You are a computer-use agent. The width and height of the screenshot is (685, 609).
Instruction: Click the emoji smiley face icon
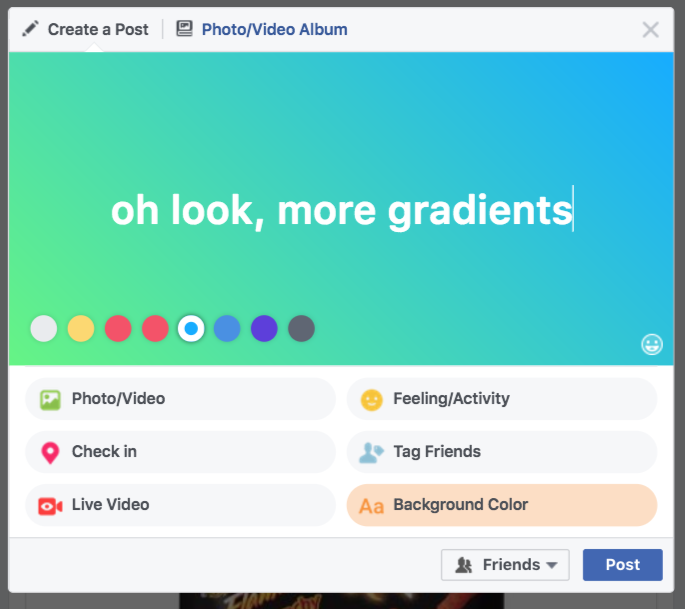pyautogui.click(x=652, y=345)
